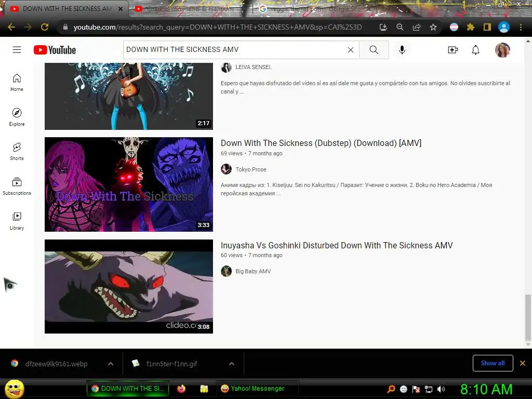Expand options for f1nn5ter-f1nn.gif download

point(232,364)
